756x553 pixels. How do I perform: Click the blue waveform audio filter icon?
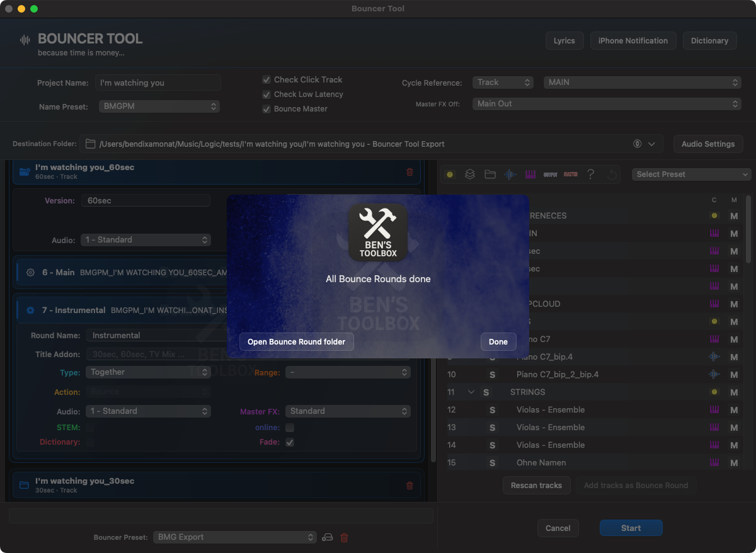click(x=510, y=174)
